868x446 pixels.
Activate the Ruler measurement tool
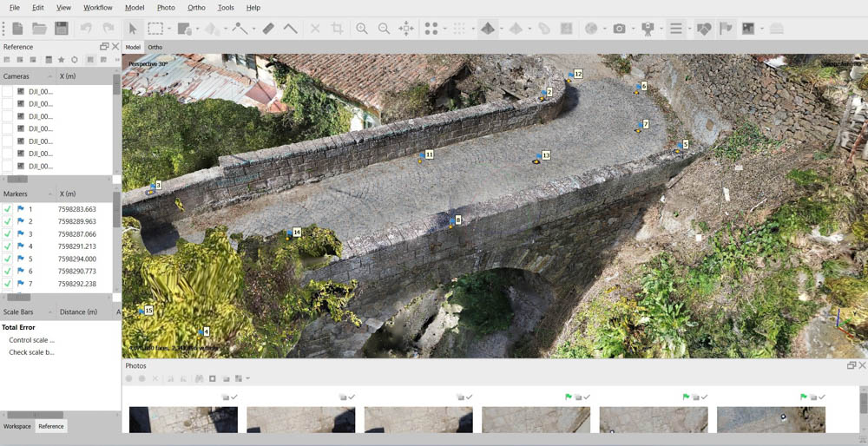click(268, 29)
